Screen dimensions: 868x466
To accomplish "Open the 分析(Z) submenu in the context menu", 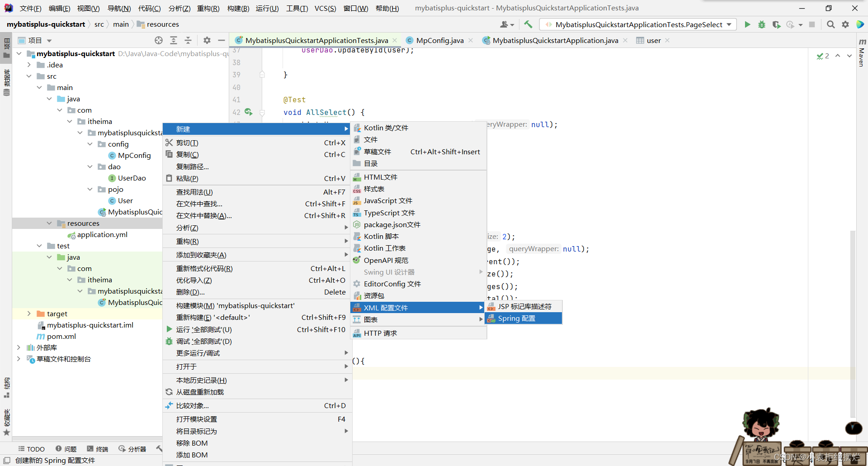I will [x=257, y=228].
